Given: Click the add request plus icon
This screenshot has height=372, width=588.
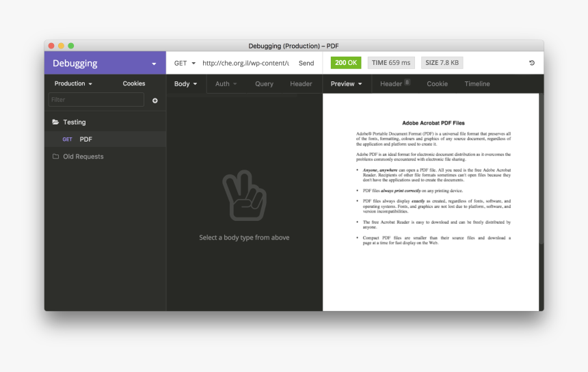Looking at the screenshot, I should (x=155, y=101).
